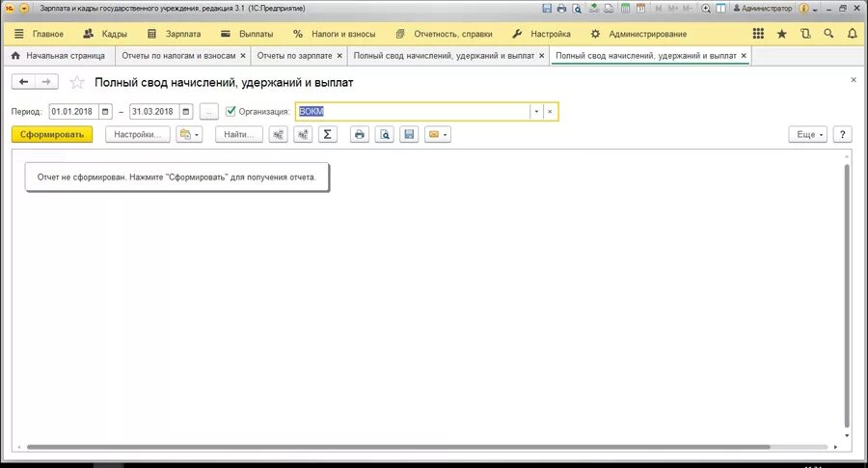Open the calendar icon in the title bar

pos(640,9)
